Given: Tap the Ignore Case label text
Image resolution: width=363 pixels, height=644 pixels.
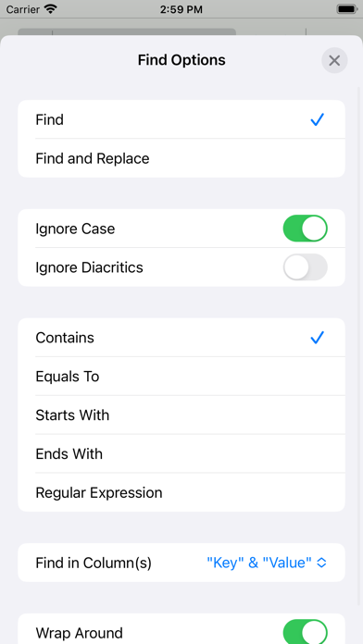Looking at the screenshot, I should coord(75,229).
